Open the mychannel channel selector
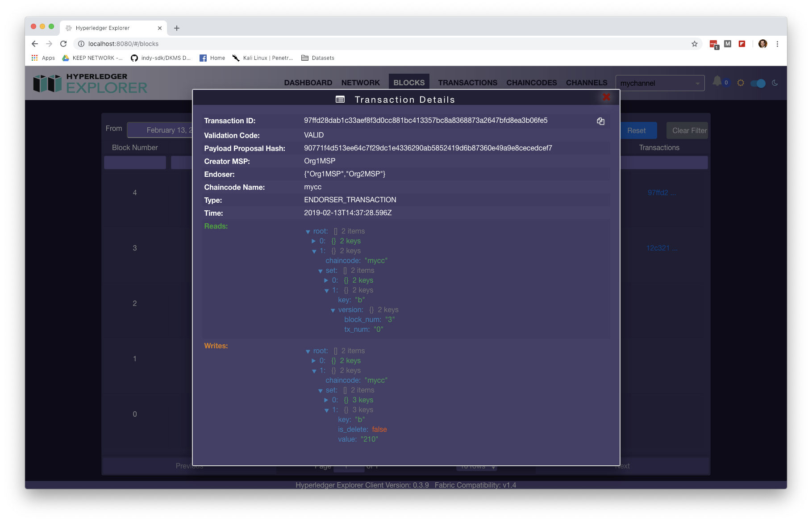This screenshot has width=812, height=522. click(660, 83)
